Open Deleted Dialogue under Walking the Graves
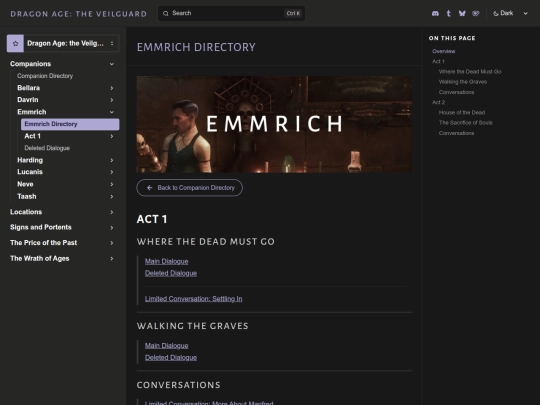Image resolution: width=540 pixels, height=405 pixels. [171, 357]
